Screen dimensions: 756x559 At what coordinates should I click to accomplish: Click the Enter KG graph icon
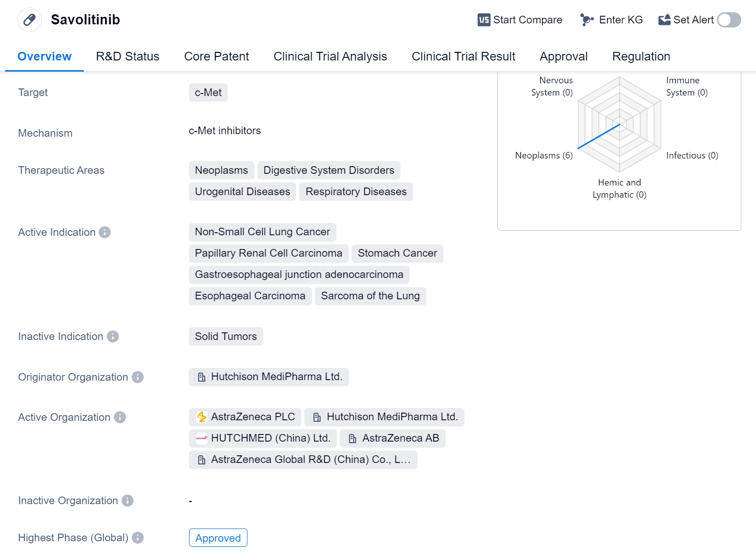click(587, 20)
